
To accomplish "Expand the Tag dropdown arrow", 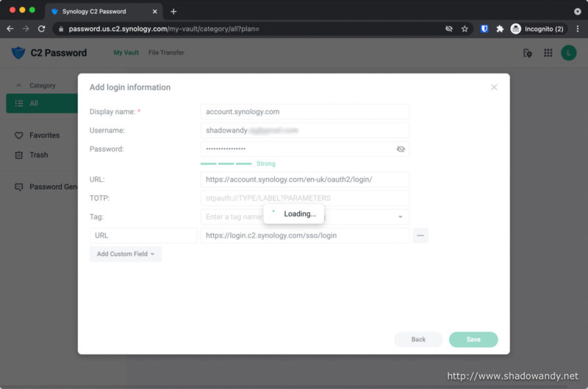I will click(400, 217).
